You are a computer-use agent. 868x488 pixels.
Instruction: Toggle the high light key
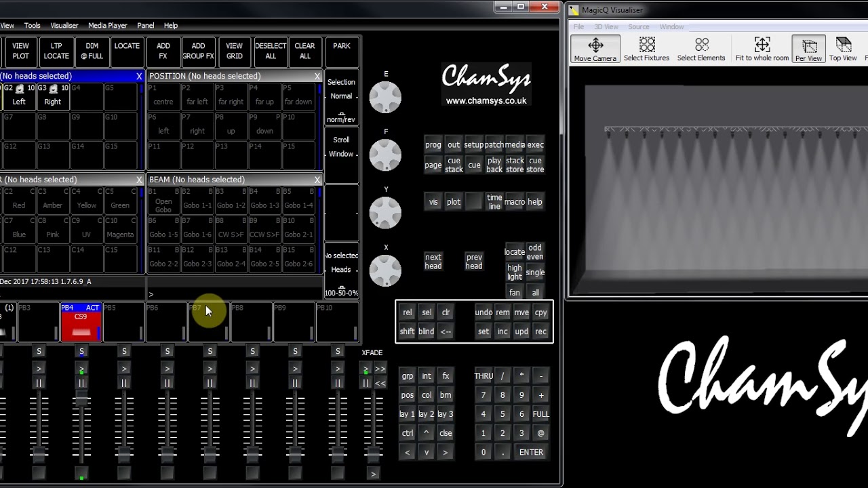(515, 272)
